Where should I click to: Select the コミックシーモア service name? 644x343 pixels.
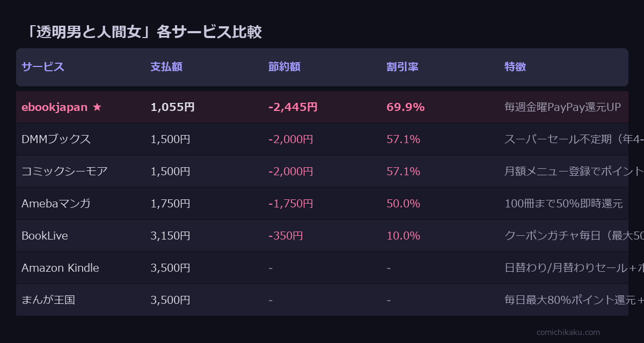[x=64, y=171]
